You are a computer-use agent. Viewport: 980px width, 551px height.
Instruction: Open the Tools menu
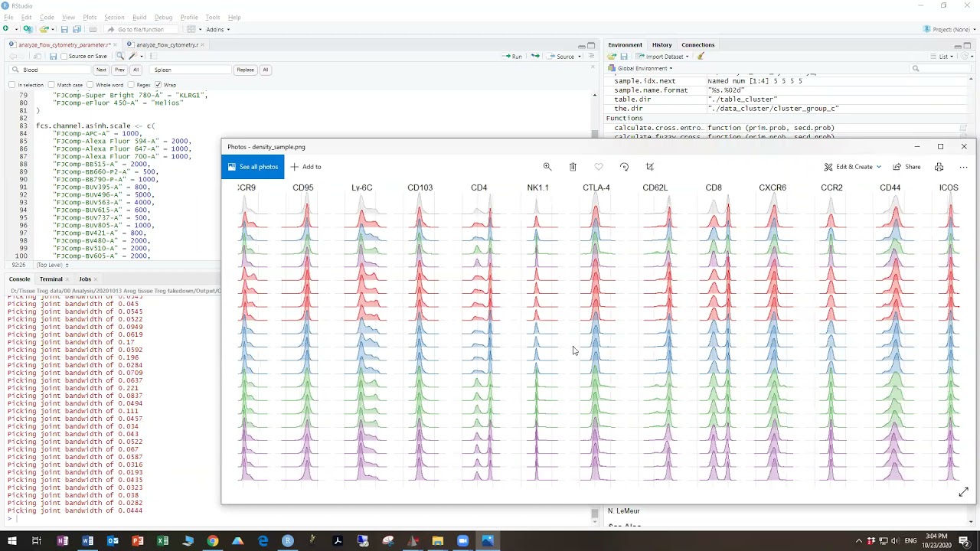213,17
